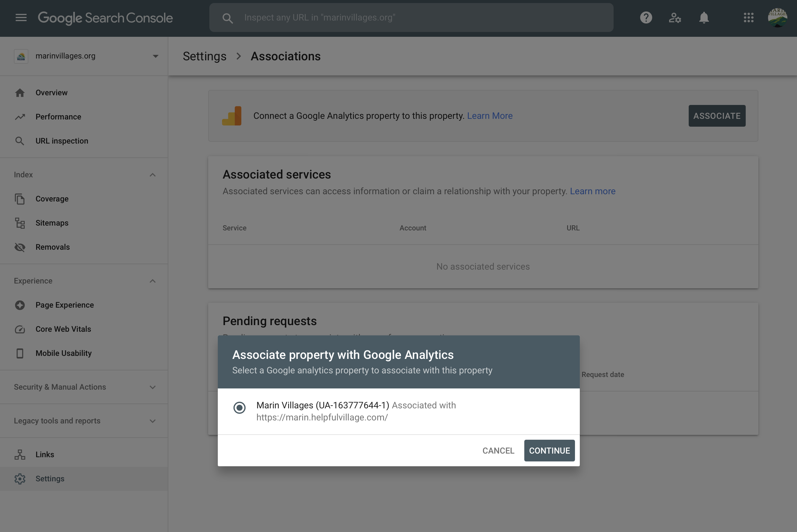Click the 'No associated services' text

point(483,267)
